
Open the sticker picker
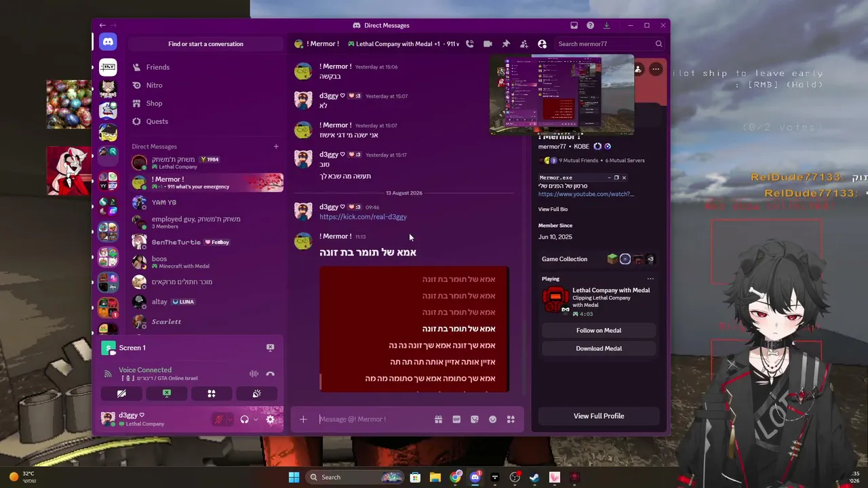(x=475, y=420)
